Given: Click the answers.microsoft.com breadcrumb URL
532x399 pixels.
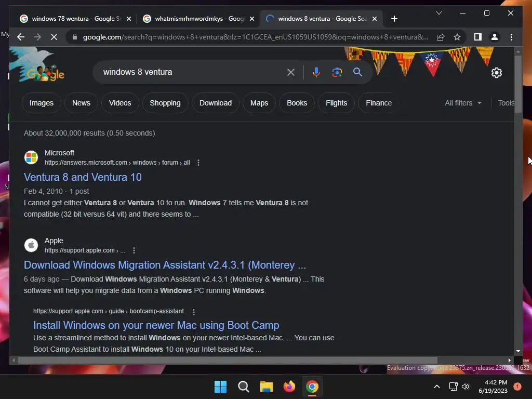Looking at the screenshot, I should (x=117, y=163).
